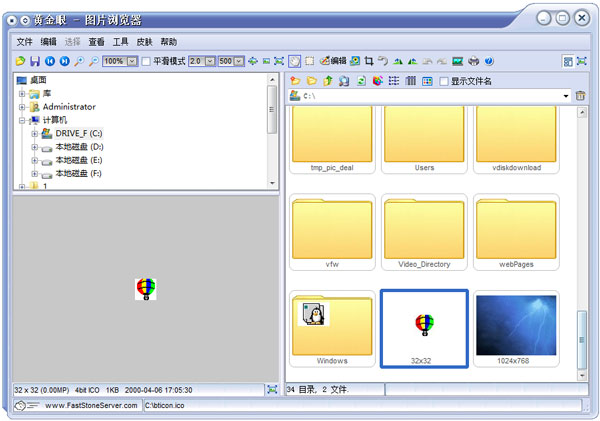Select the 32x32 balloon icon thumbnail
The width and height of the screenshot is (600, 421).
click(x=424, y=329)
